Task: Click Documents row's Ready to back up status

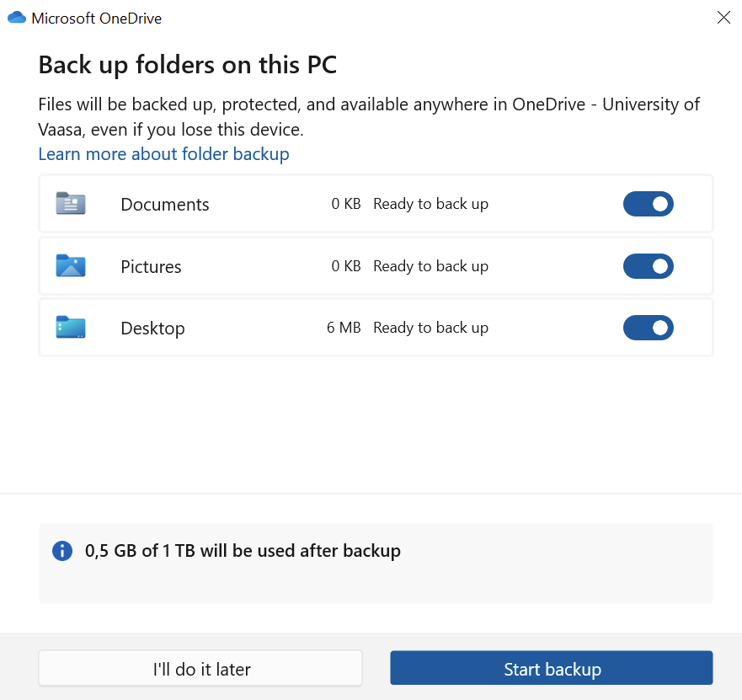Action: pyautogui.click(x=430, y=204)
